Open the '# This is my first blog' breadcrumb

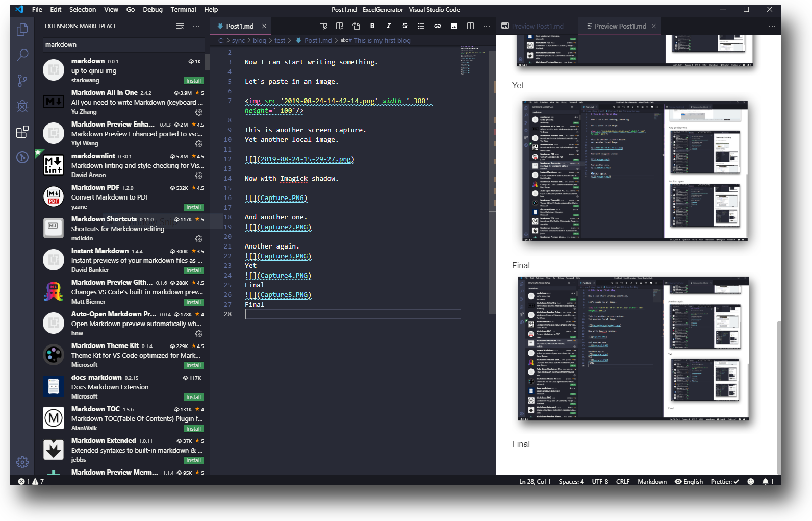tap(375, 40)
